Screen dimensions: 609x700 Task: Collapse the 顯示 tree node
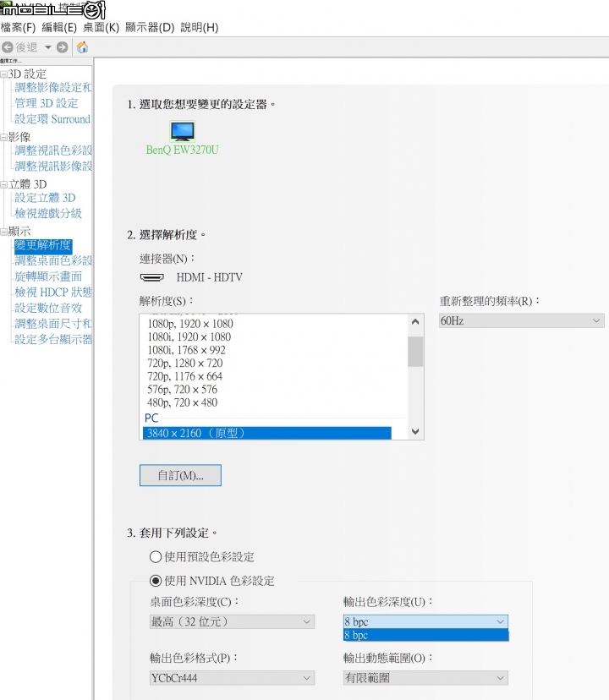click(3, 232)
